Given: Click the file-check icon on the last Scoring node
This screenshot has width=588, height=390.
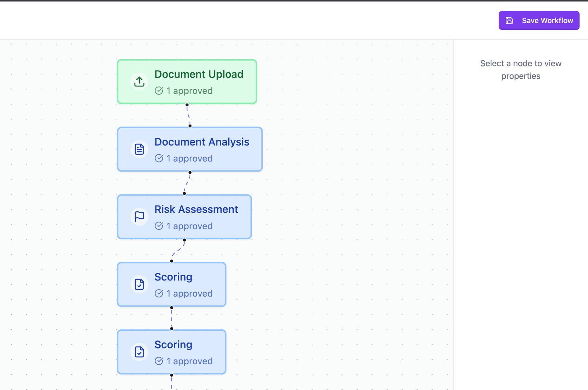Looking at the screenshot, I should [x=139, y=352].
